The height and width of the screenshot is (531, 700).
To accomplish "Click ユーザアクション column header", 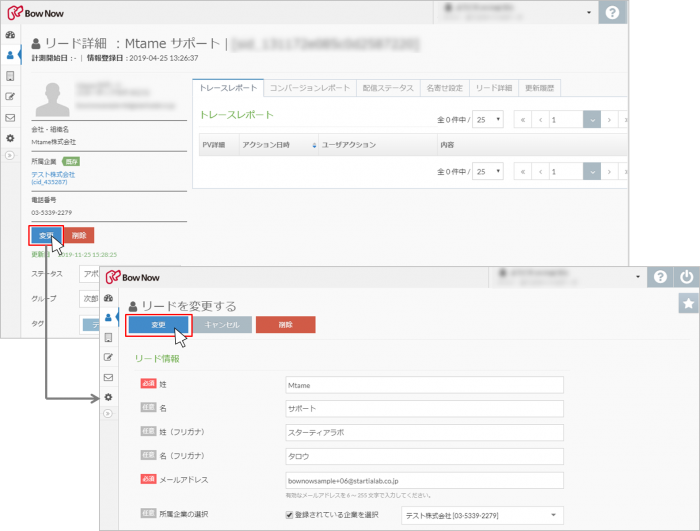I will point(378,145).
